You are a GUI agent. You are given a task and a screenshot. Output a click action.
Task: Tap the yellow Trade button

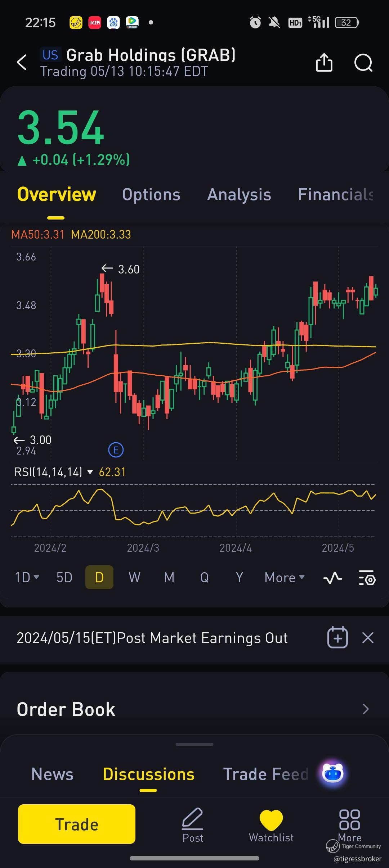(77, 824)
